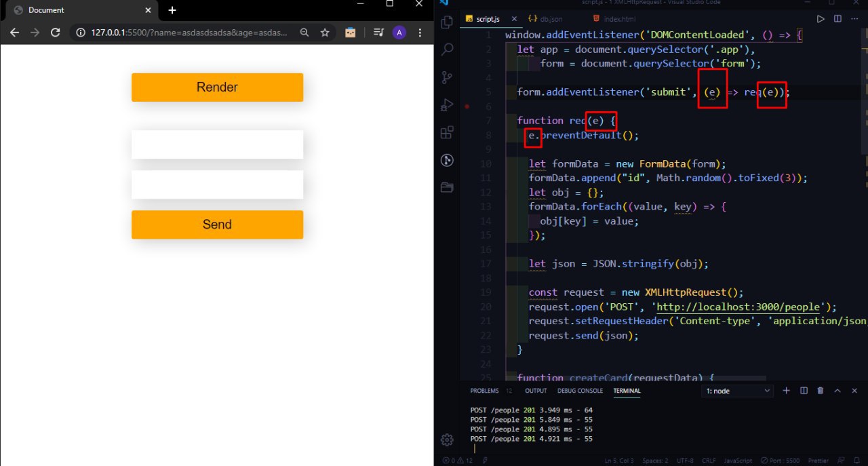Split the editor to the right
Screen dimensions: 868x466
click(837, 19)
